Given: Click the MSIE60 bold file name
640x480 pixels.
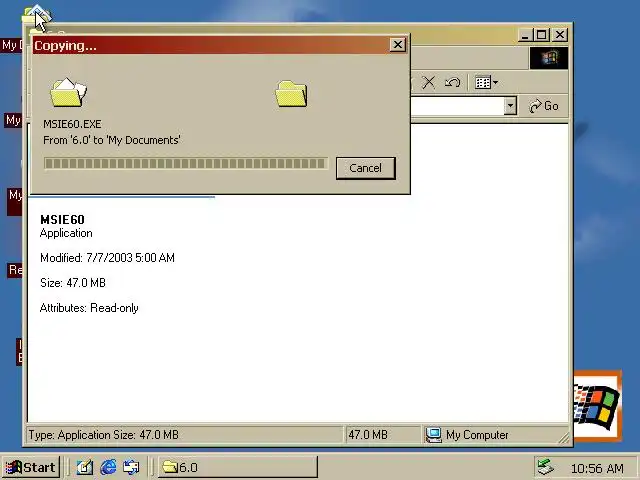Looking at the screenshot, I should tap(62, 220).
